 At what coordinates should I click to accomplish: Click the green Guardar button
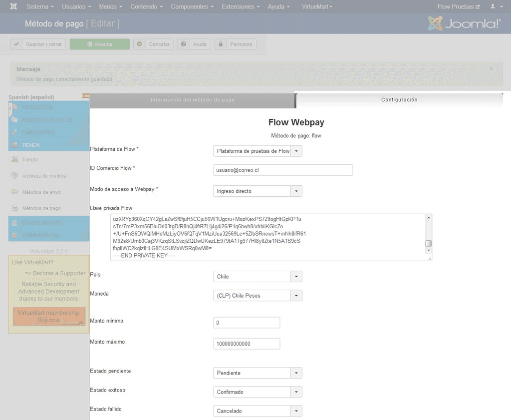(100, 44)
